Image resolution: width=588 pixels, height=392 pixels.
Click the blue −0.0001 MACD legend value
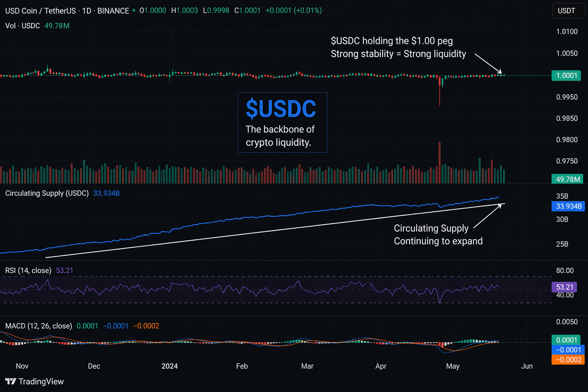(116, 326)
